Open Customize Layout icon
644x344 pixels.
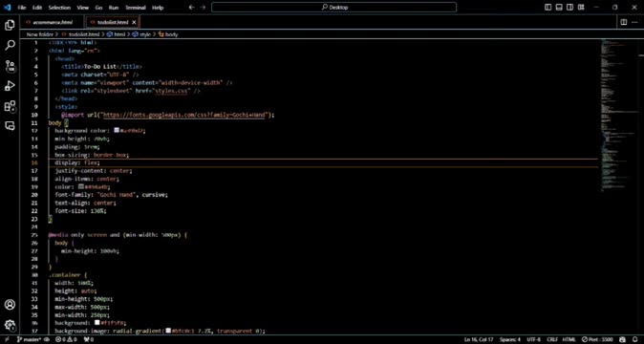pyautogui.click(x=581, y=8)
